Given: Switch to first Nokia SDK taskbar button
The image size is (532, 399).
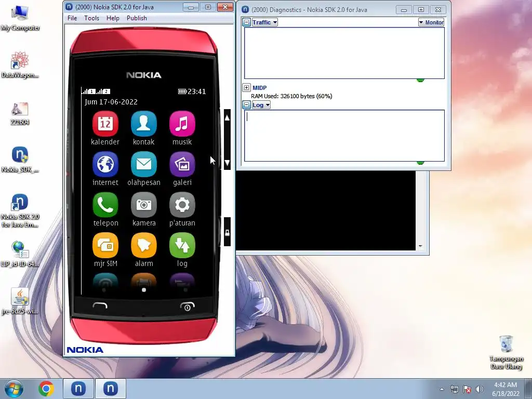Looking at the screenshot, I should (78, 389).
